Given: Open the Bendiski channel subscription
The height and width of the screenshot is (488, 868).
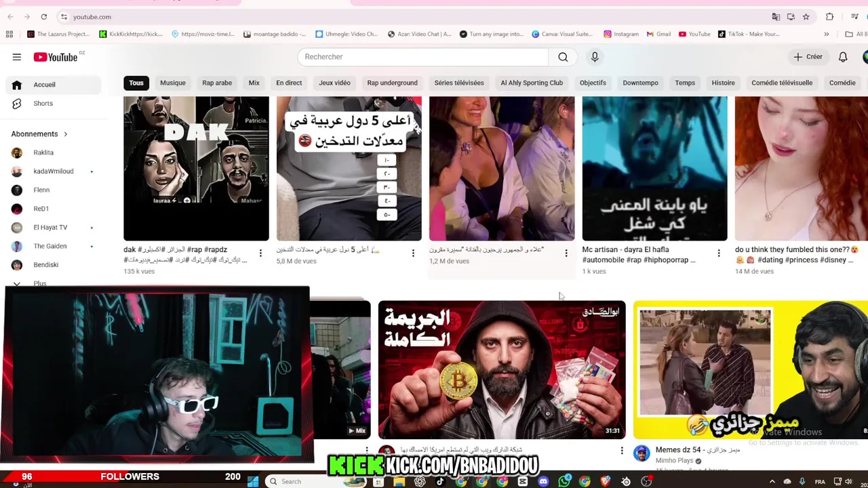Looking at the screenshot, I should pos(53,265).
